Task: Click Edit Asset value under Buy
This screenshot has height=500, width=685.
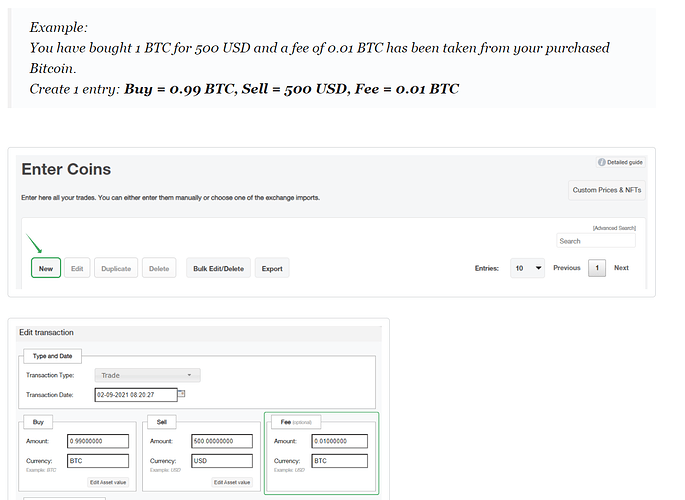Action: tap(108, 482)
